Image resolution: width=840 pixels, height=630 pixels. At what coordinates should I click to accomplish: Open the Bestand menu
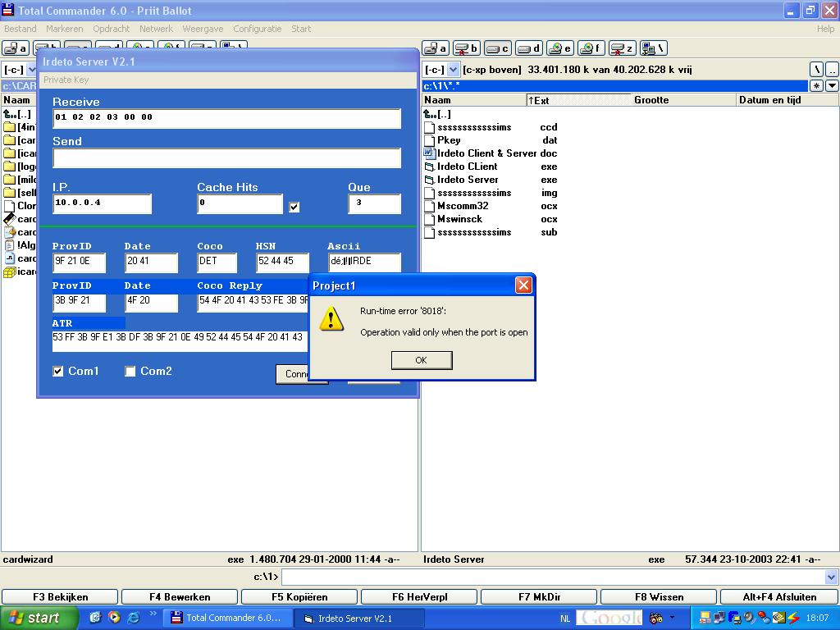click(x=21, y=29)
